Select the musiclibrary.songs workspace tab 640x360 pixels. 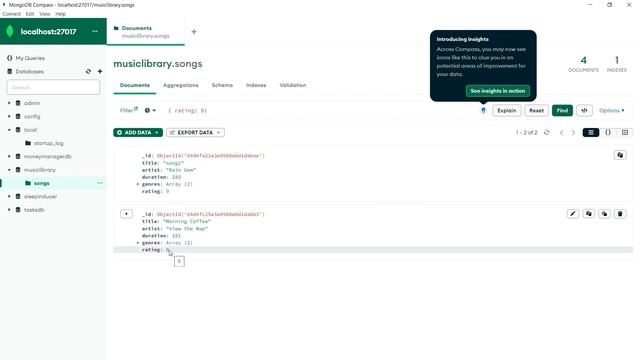tap(145, 32)
